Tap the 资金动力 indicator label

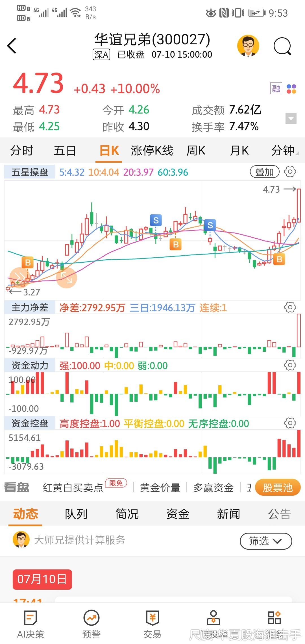(30, 365)
